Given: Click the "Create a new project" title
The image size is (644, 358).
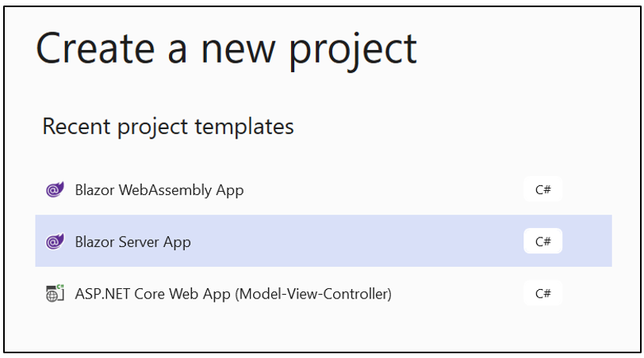Looking at the screenshot, I should [226, 48].
